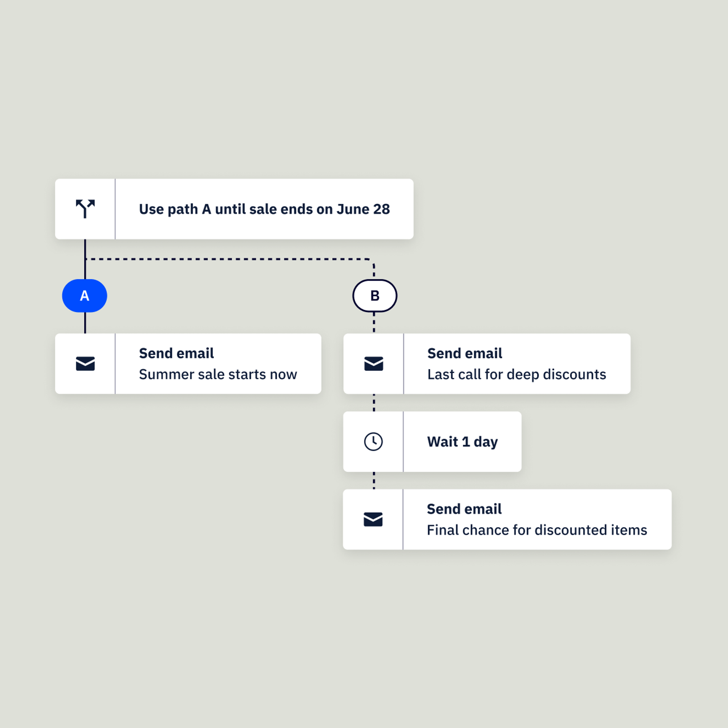Click dashed connector between Last call and Wait steps
Image resolution: width=728 pixels, height=728 pixels.
point(374,403)
